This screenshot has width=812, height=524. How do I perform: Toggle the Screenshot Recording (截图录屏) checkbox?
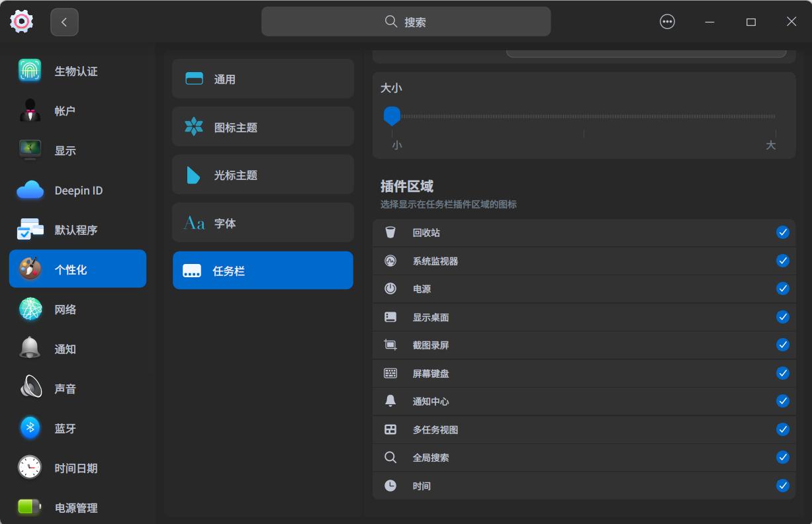click(x=783, y=345)
